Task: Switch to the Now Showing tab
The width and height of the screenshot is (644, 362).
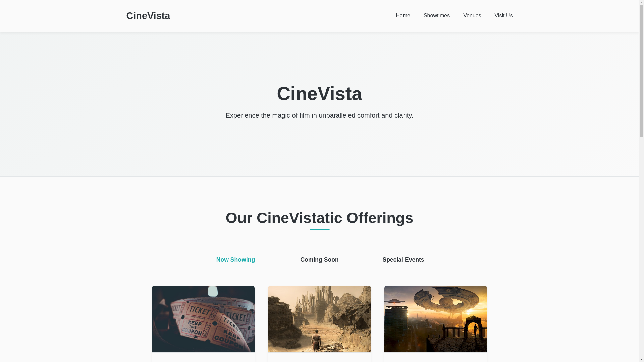Action: coord(235,260)
